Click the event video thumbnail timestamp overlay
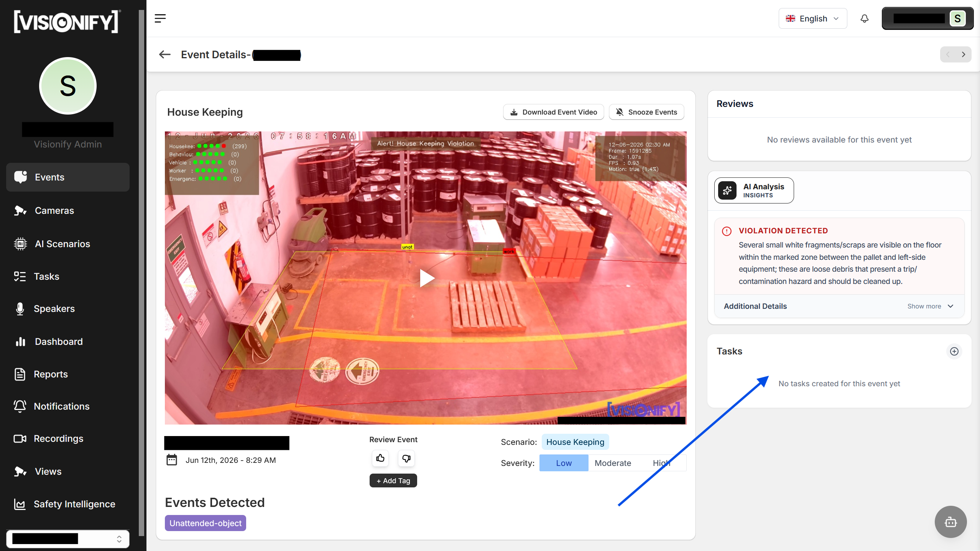The width and height of the screenshot is (980, 551). point(261,136)
